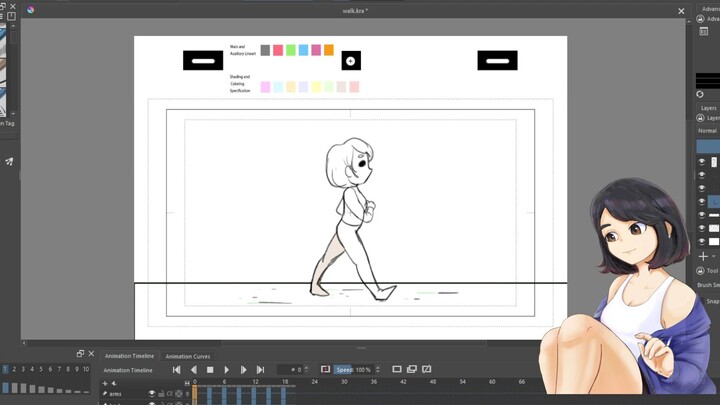Click first onion skin rectangle icon
The width and height of the screenshot is (720, 405).
pyautogui.click(x=397, y=369)
